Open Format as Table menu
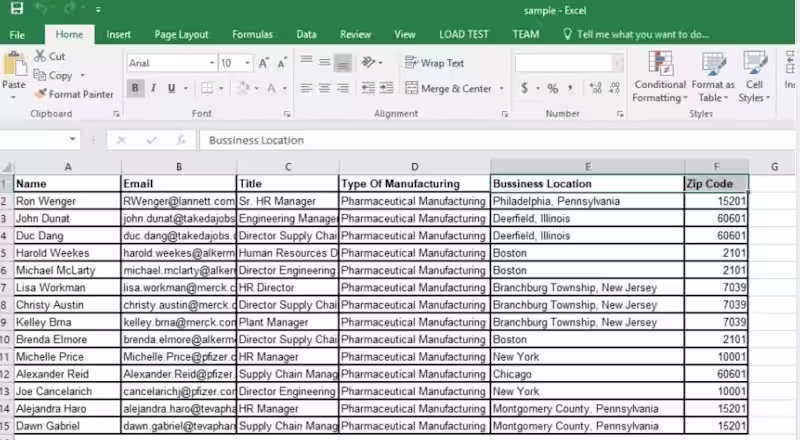 pos(713,77)
